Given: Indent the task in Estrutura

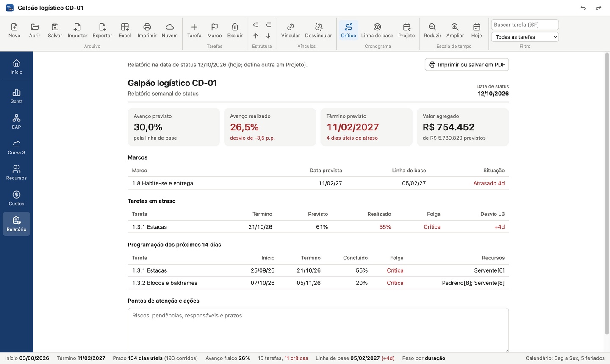Looking at the screenshot, I should (268, 25).
